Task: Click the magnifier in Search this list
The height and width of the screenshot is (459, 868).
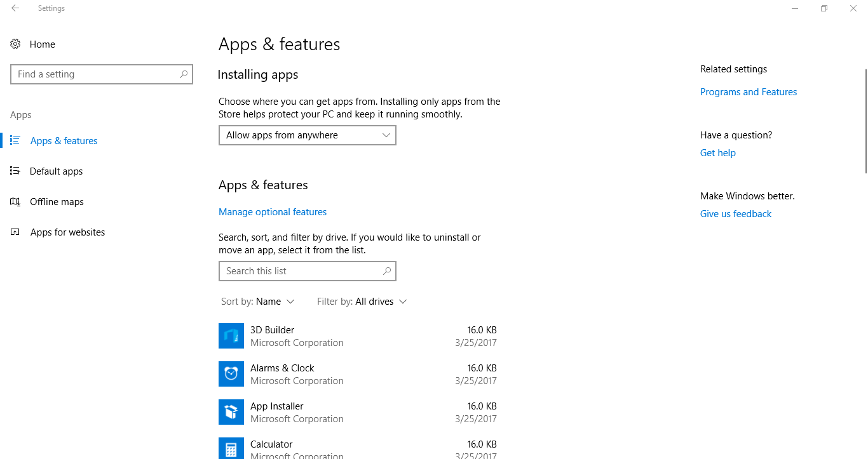Action: [387, 271]
